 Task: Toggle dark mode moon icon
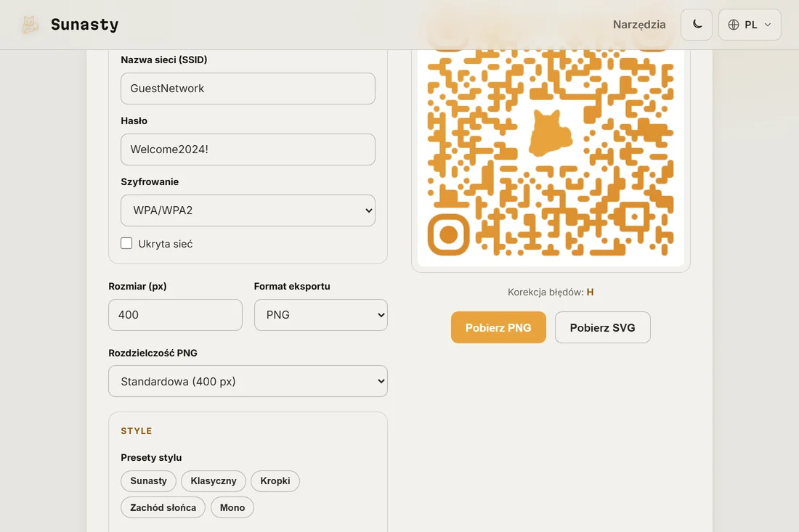[697, 25]
